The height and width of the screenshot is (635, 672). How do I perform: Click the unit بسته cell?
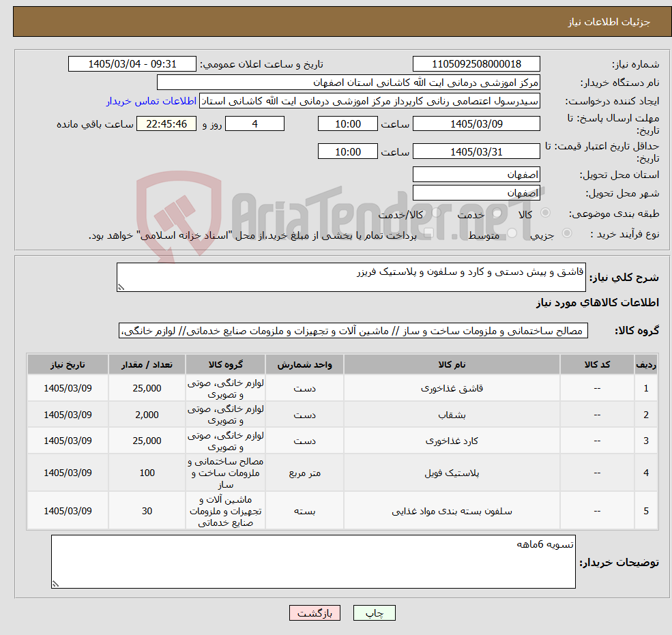coord(304,511)
